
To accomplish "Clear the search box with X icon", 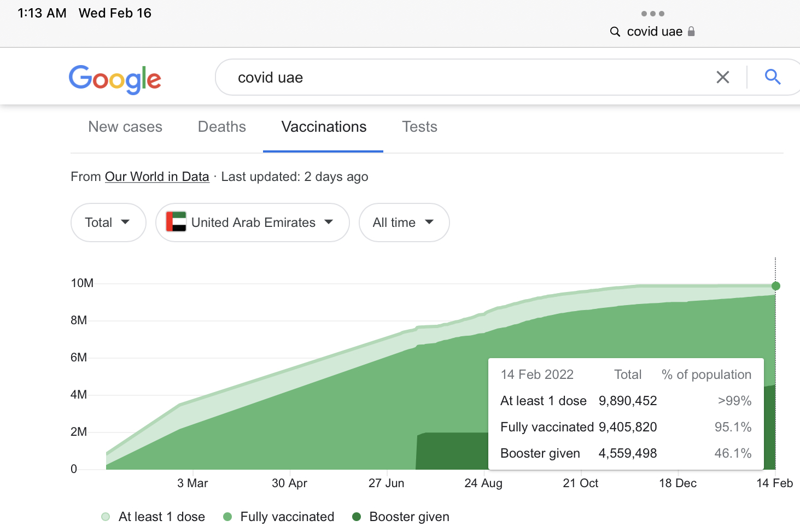I will [x=722, y=78].
